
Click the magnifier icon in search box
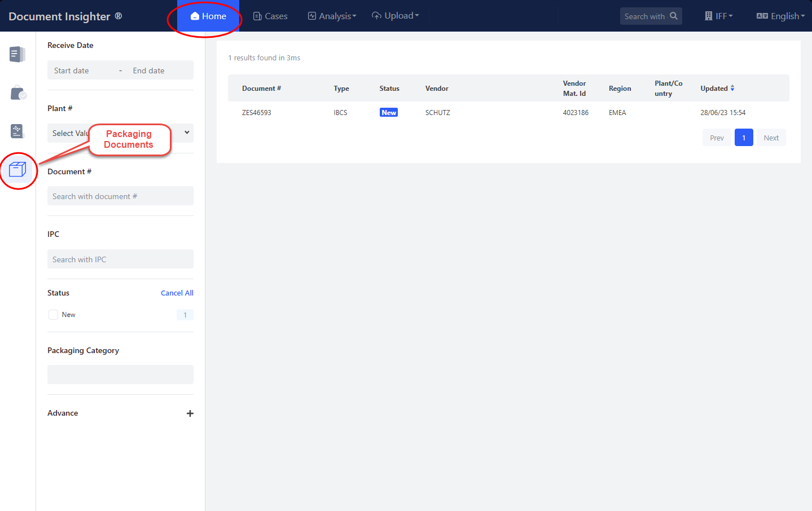click(673, 16)
